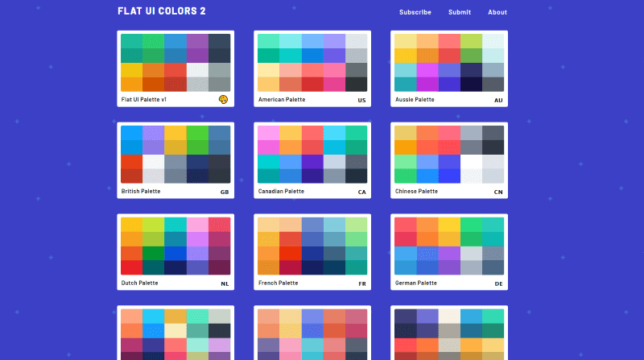Open the Canadian Palette title link
Image resolution: width=644 pixels, height=360 pixels.
(x=281, y=191)
